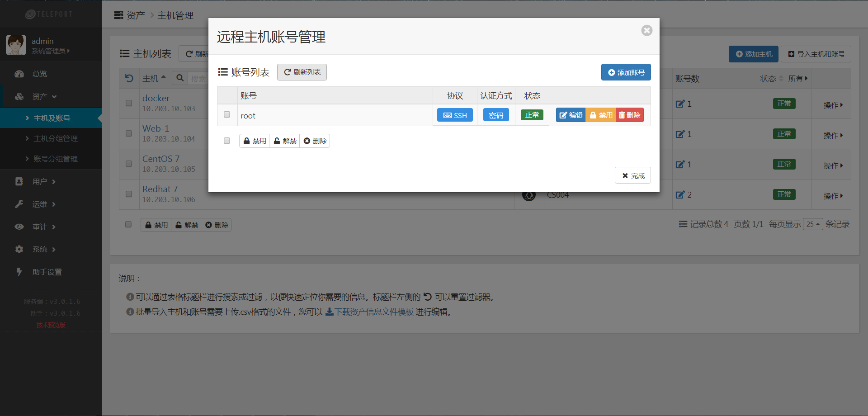Open 操作 dropdown for CentOS 7 row
The image size is (868, 416).
click(x=833, y=165)
